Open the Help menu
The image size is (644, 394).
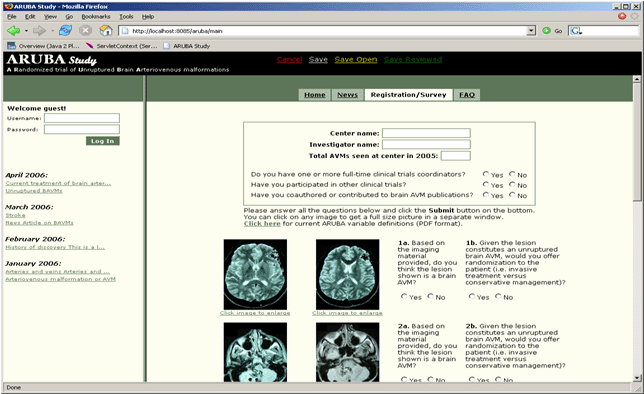pos(148,16)
